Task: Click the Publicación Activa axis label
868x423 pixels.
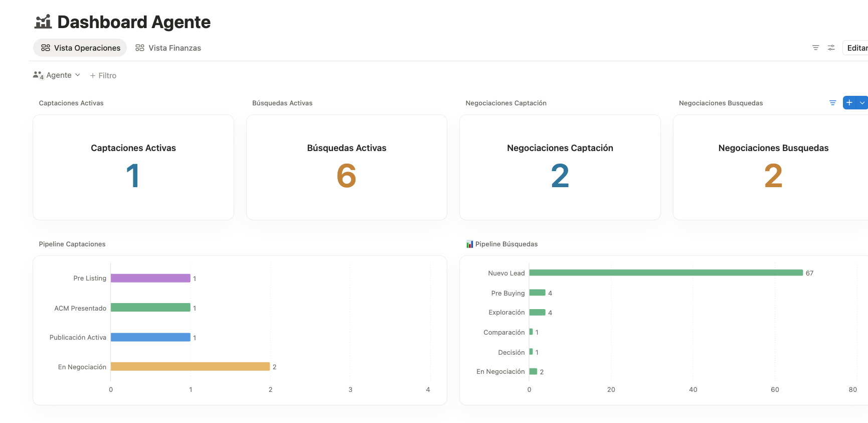Action: click(x=78, y=337)
